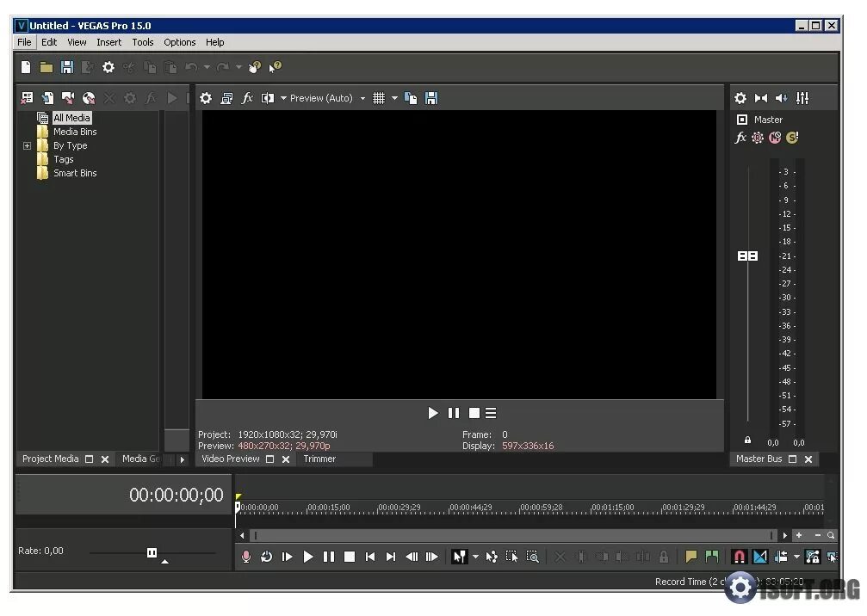
Task: Select the Envelope Edit tool
Action: 492,557
